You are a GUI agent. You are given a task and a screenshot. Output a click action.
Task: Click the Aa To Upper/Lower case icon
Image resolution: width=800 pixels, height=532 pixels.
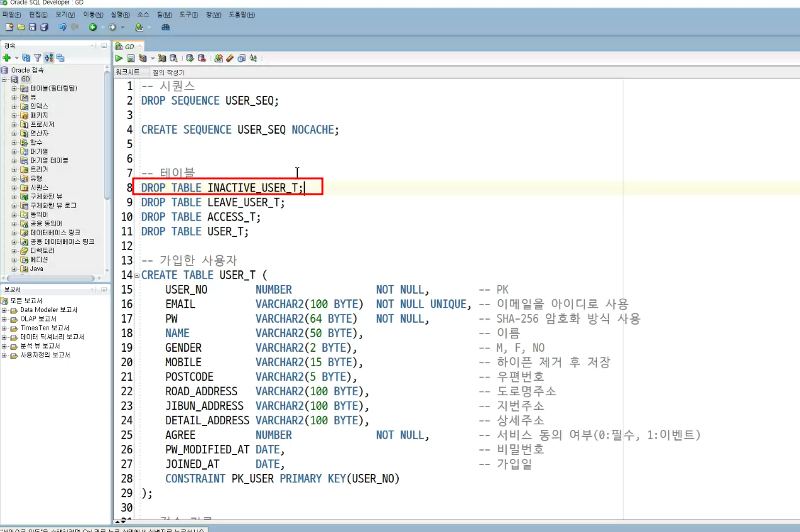(x=253, y=58)
